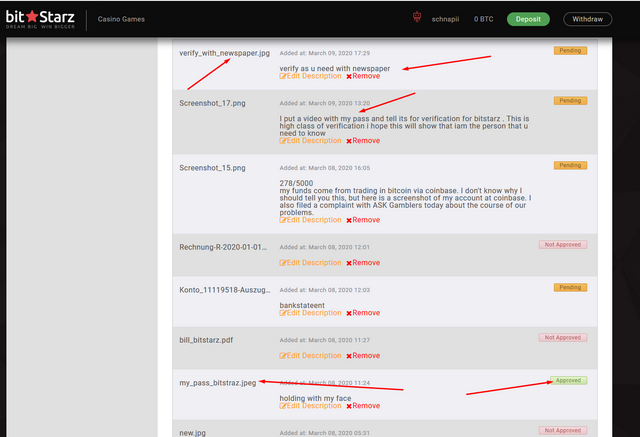The image size is (640, 437).
Task: Click the new.jpg file name
Action: [193, 433]
